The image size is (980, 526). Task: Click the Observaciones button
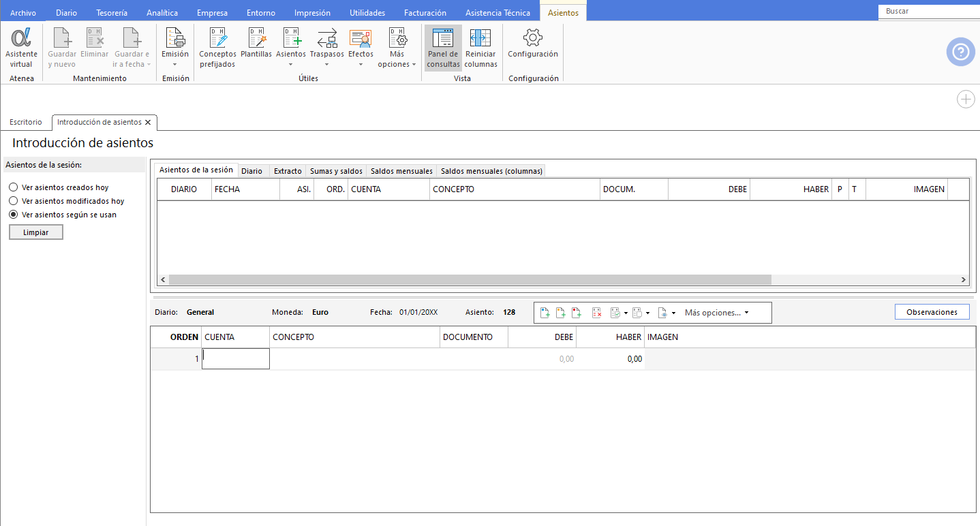coord(932,312)
